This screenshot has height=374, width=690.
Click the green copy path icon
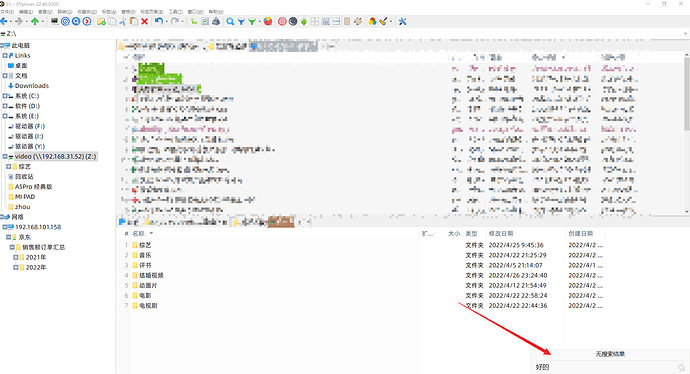tap(194, 22)
